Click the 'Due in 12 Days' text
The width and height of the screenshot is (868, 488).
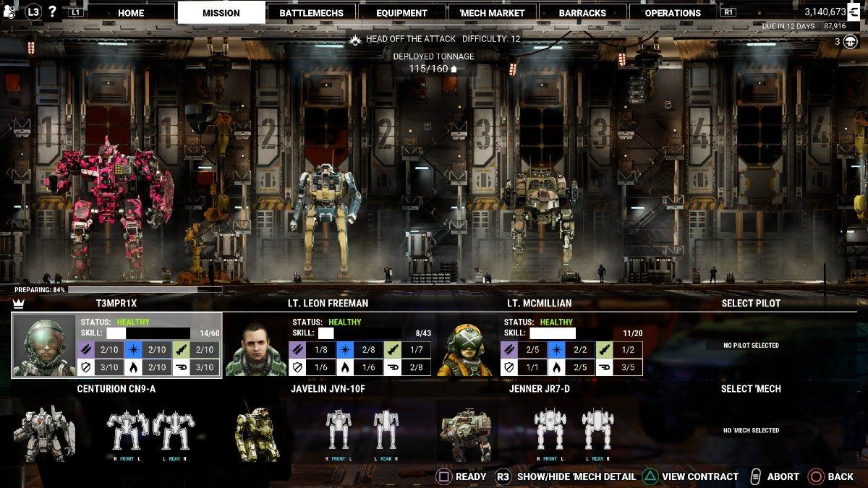pyautogui.click(x=788, y=26)
